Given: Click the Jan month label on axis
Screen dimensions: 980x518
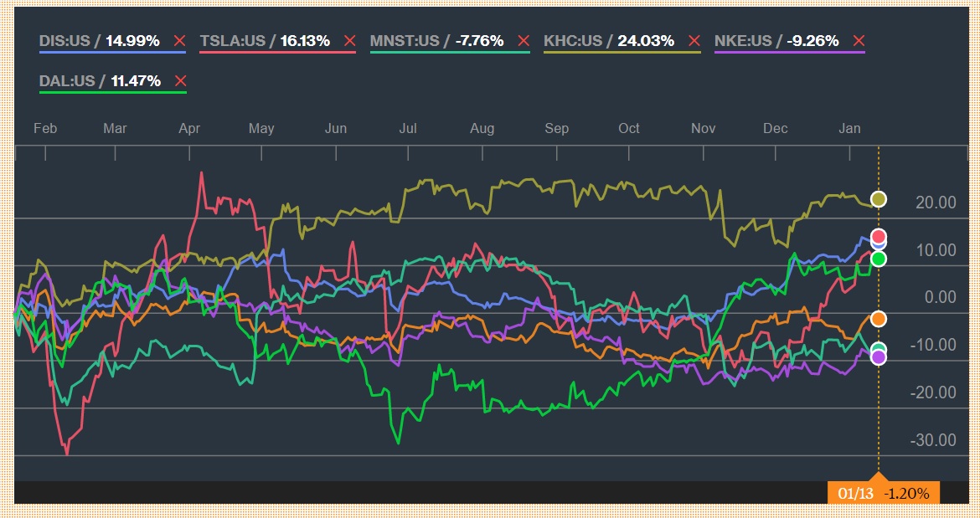Looking at the screenshot, I should (849, 129).
